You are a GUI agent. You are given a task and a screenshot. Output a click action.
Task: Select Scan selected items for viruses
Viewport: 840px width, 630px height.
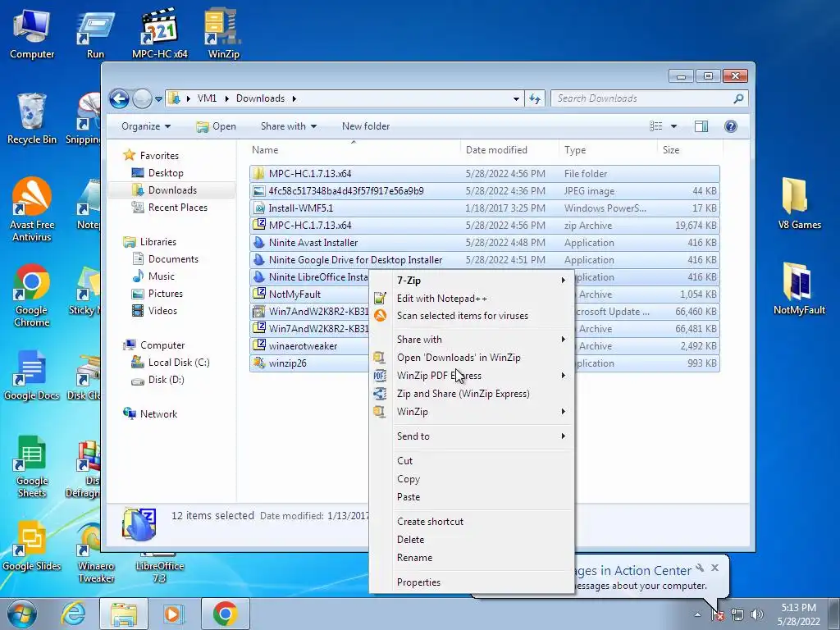coord(472,316)
